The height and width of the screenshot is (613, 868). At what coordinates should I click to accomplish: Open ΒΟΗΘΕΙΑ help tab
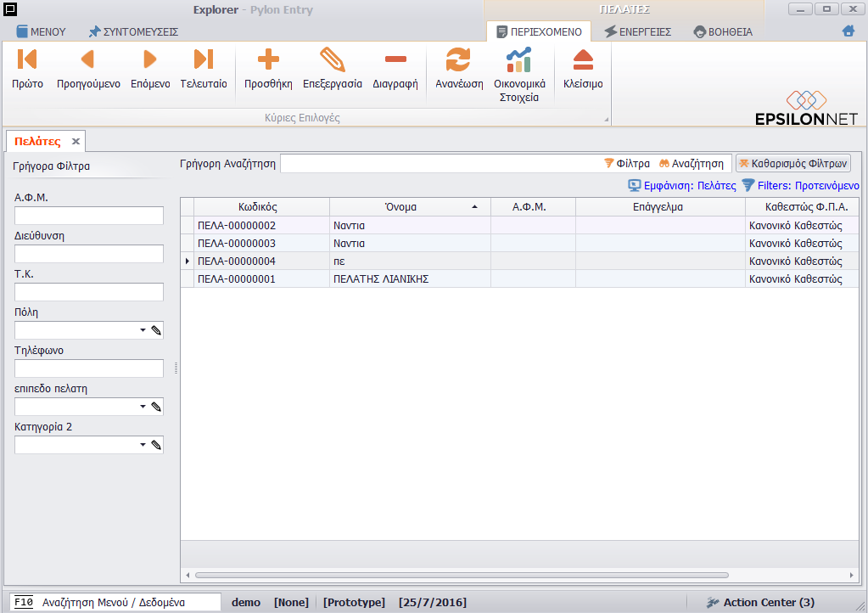[x=723, y=31]
